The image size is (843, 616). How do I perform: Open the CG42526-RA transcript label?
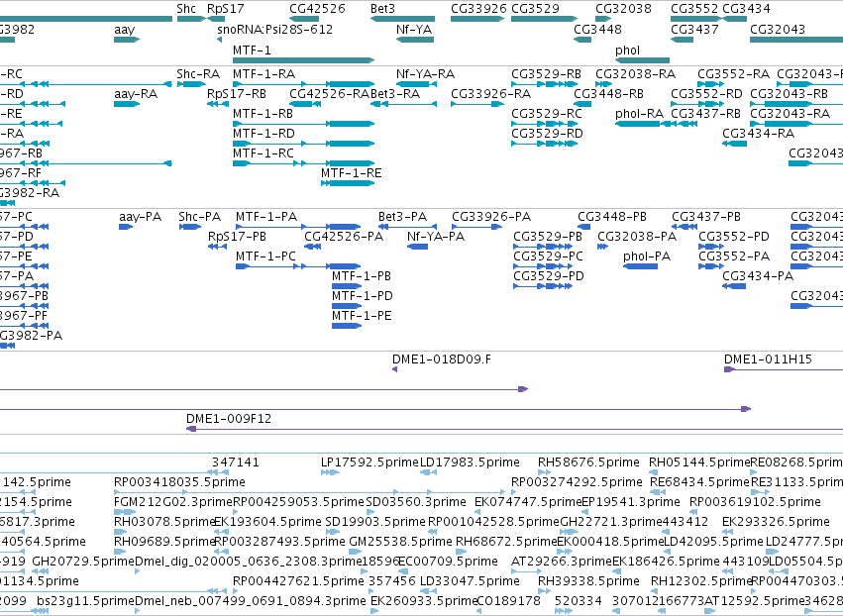tap(330, 93)
